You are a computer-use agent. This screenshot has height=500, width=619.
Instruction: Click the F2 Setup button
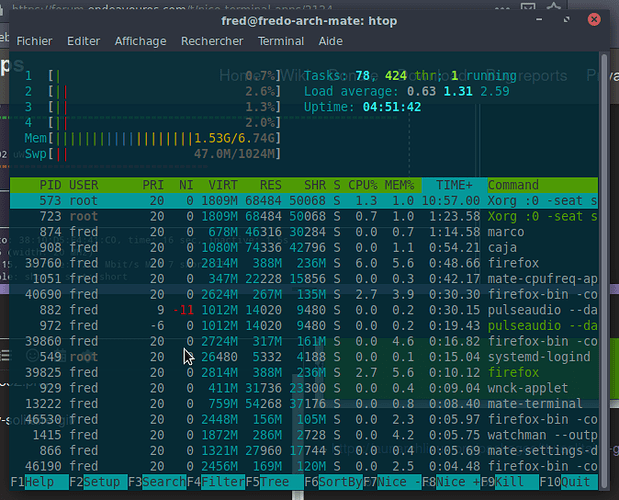(98, 482)
